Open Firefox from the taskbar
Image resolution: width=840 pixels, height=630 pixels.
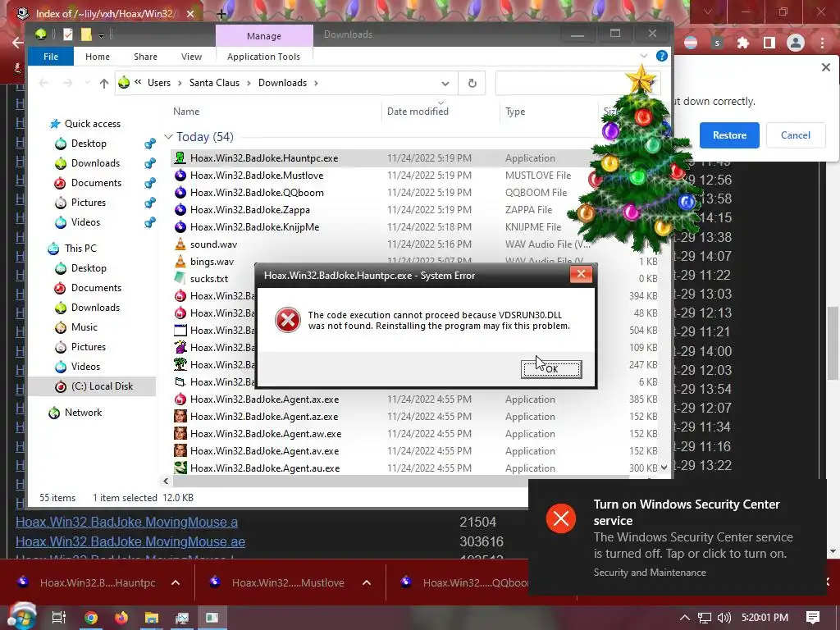(121, 618)
